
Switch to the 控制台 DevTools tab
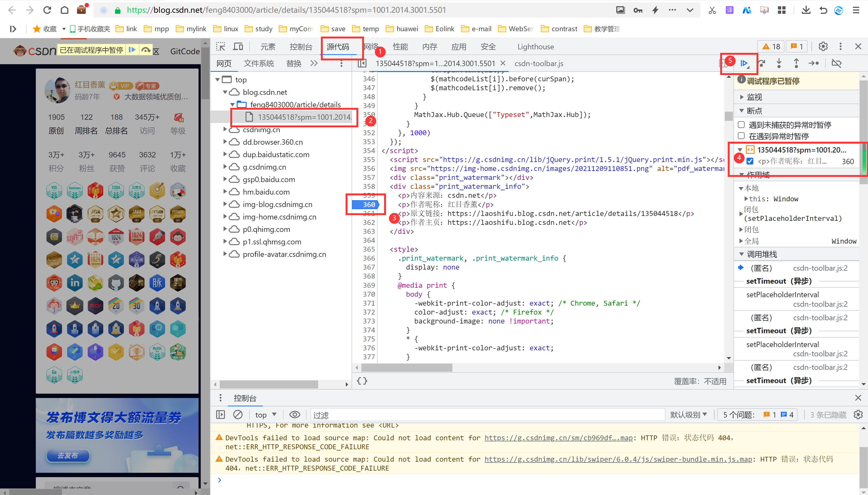click(x=301, y=47)
